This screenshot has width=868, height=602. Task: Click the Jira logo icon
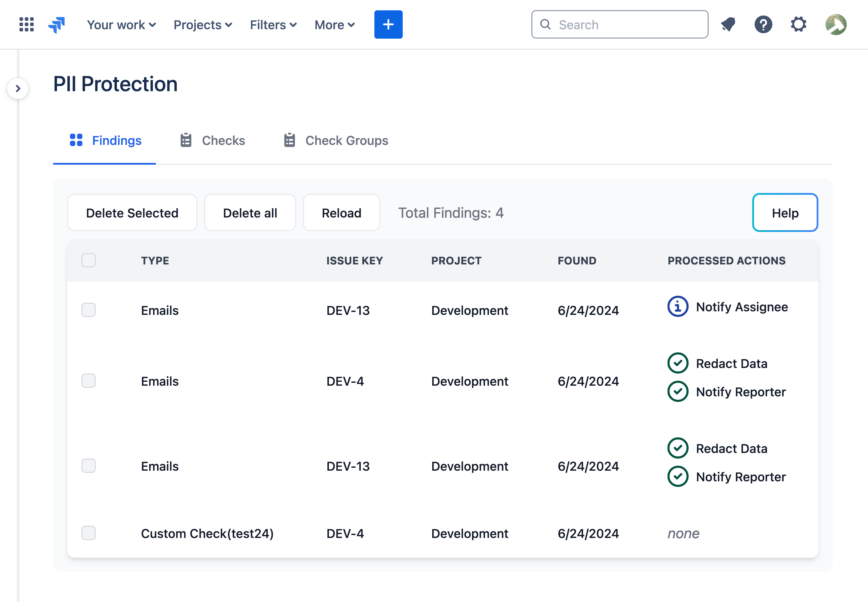(57, 25)
